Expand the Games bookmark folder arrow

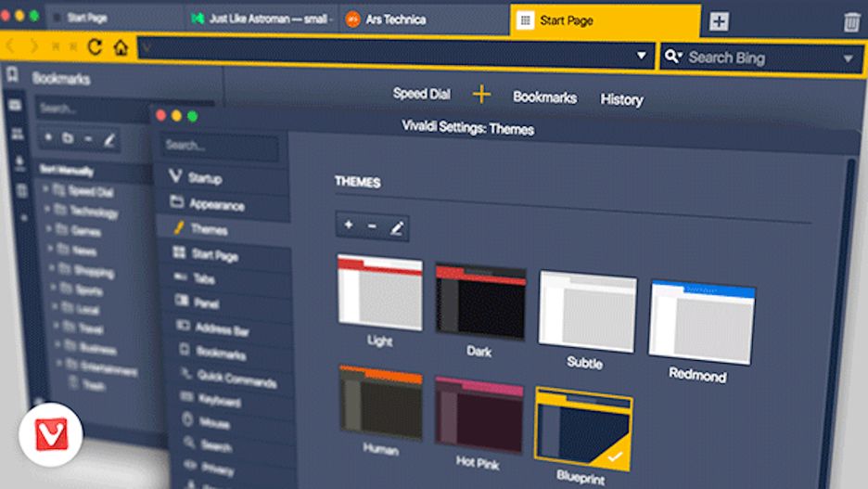pos(49,228)
